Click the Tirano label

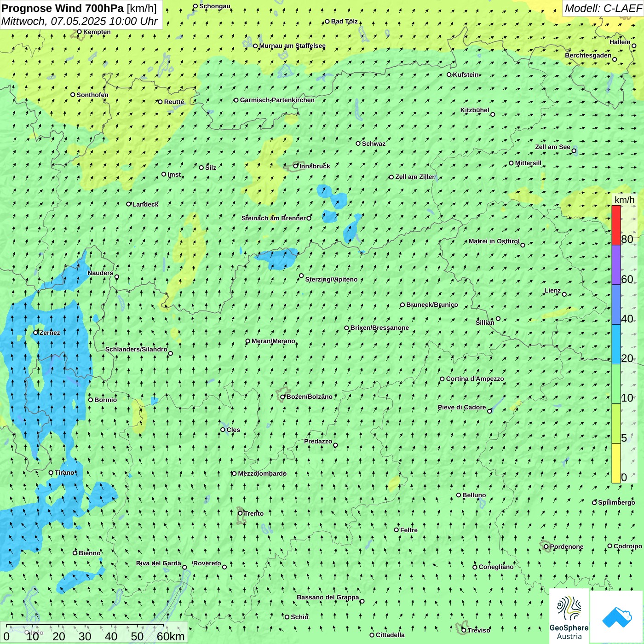(64, 472)
